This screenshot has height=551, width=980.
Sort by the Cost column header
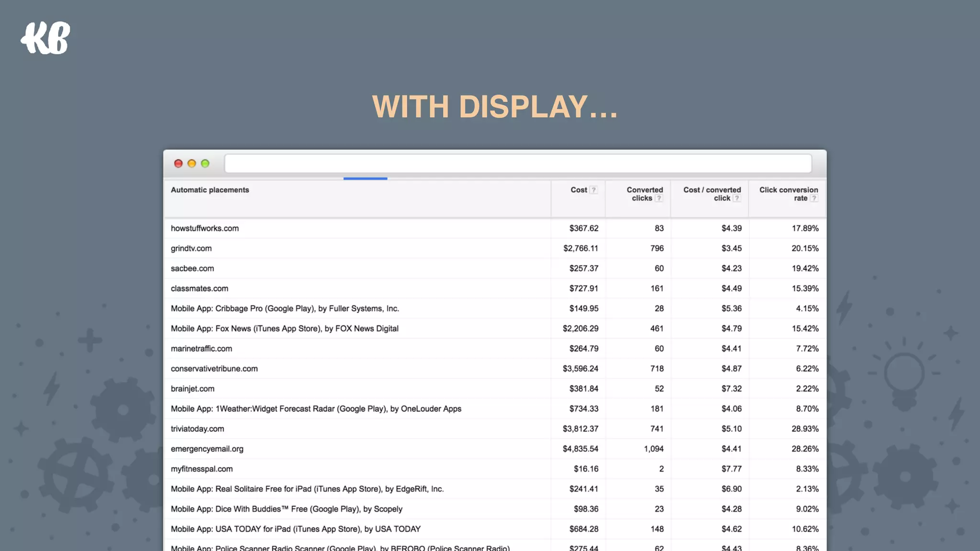click(x=579, y=190)
